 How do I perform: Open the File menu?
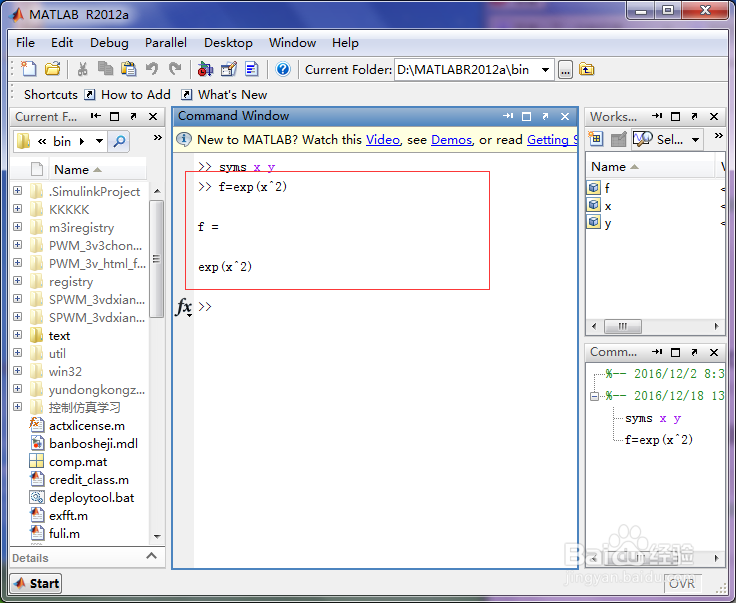pos(25,43)
